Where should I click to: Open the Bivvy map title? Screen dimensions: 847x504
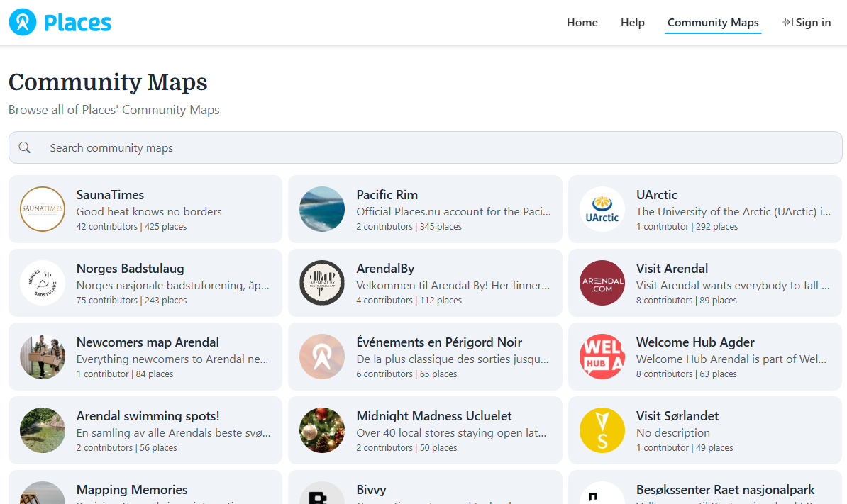pos(371,490)
